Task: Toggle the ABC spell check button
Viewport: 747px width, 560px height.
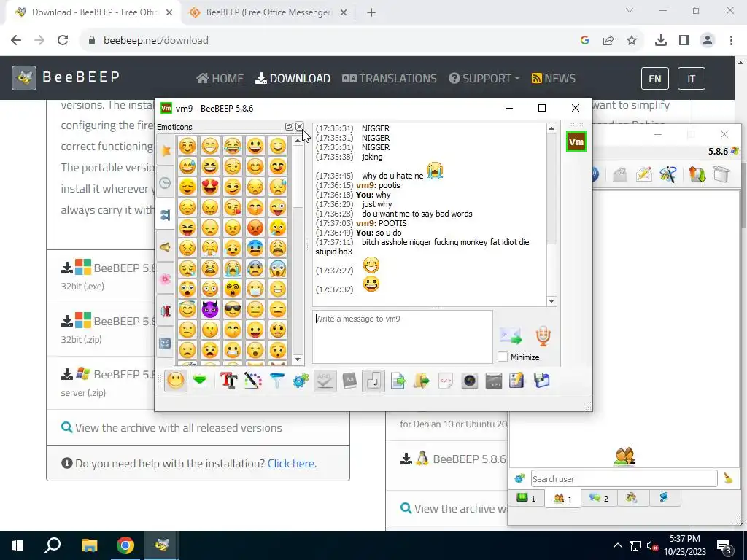Action: [325, 381]
